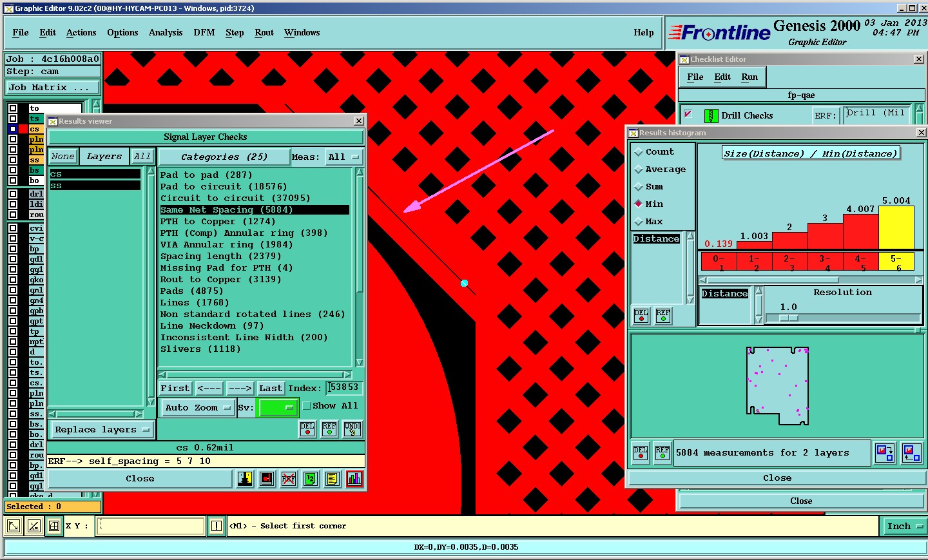The width and height of the screenshot is (928, 560).
Task: Click UNDO icon in Results viewer
Action: coord(353,429)
